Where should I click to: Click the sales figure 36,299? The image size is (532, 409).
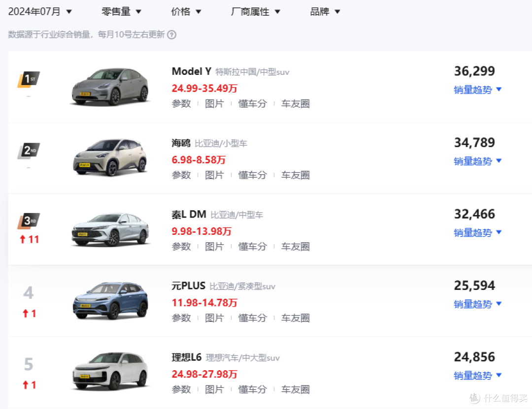[x=474, y=71]
